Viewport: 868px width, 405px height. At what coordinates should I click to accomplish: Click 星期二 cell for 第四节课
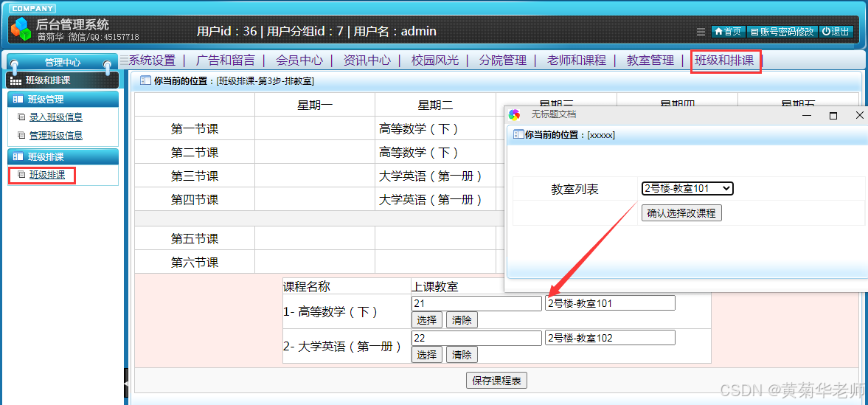click(x=435, y=199)
